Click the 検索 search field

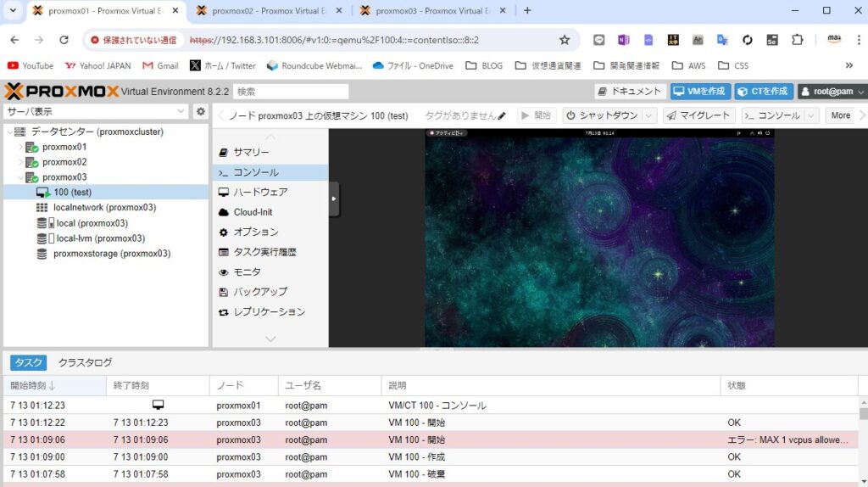coord(291,92)
